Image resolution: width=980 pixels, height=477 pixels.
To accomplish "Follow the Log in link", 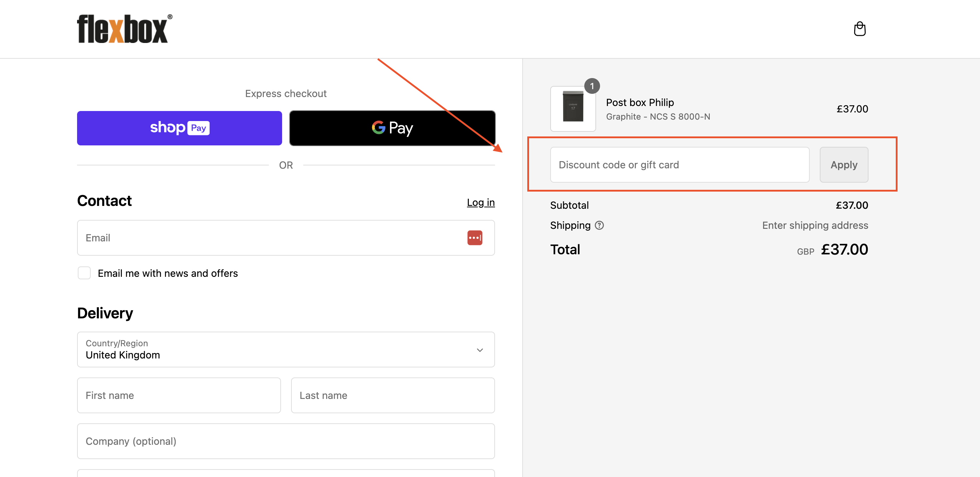I will coord(480,203).
